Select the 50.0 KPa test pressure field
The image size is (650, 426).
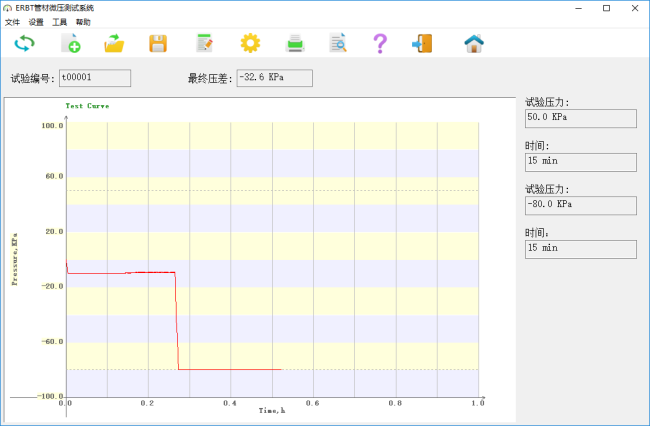pyautogui.click(x=580, y=118)
